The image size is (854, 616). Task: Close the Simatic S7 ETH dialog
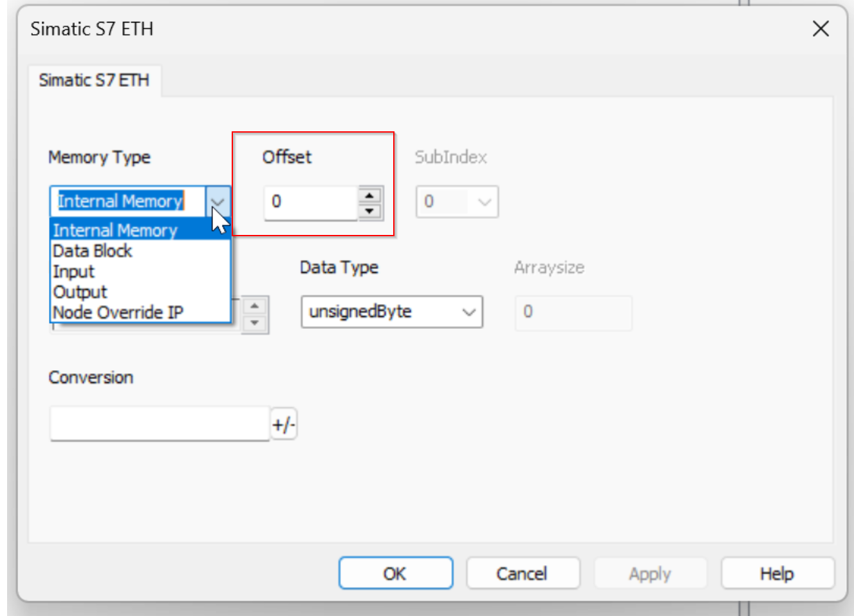pos(821,29)
